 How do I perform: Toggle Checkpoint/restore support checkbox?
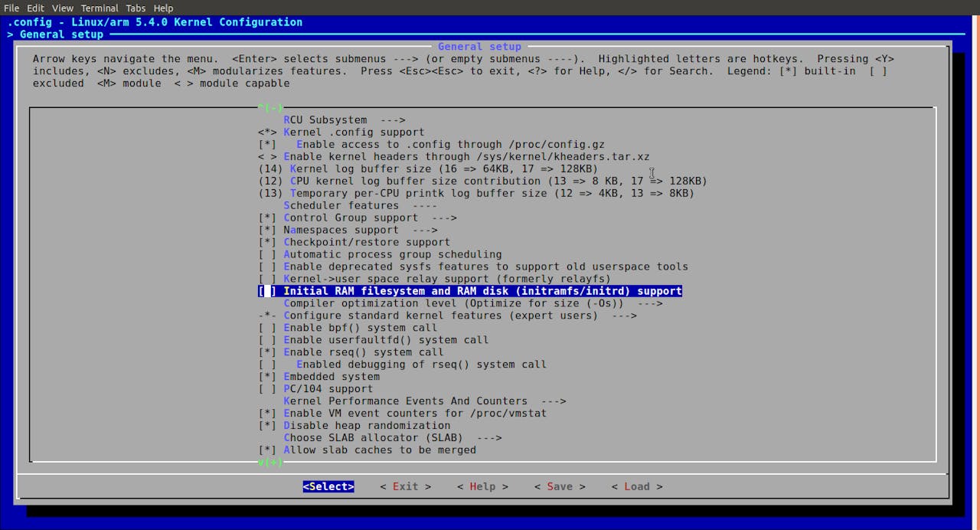(354, 242)
